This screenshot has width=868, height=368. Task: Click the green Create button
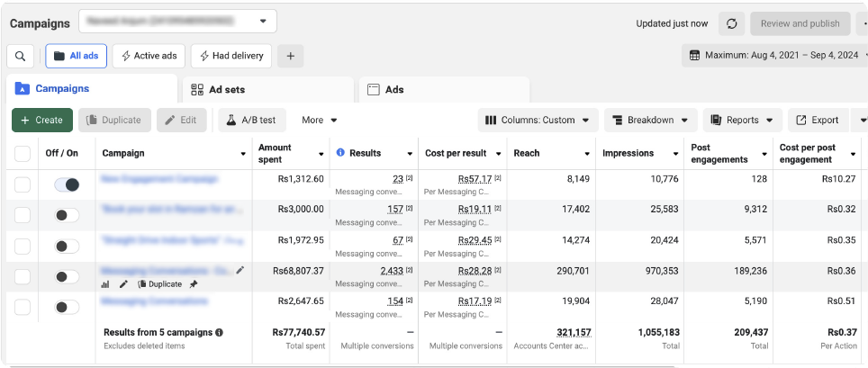coord(42,120)
